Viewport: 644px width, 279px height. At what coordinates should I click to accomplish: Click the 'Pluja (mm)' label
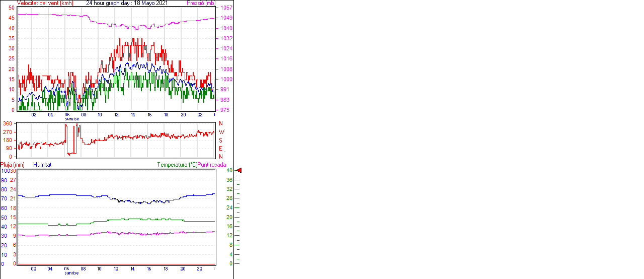(12, 165)
